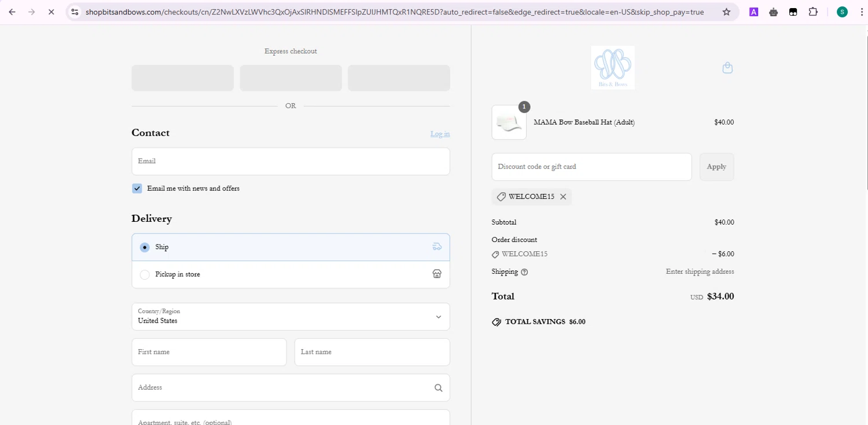Open the robot-shaped browser extension

pos(773,12)
